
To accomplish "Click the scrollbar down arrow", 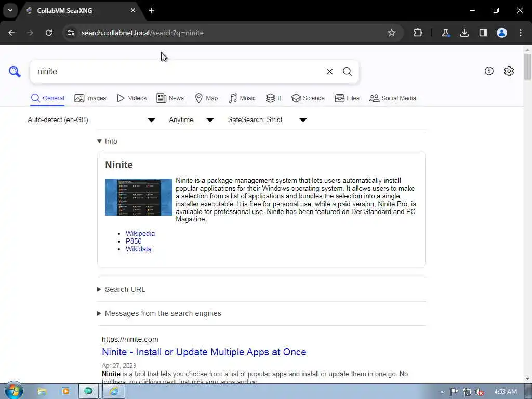I will click(x=527, y=379).
